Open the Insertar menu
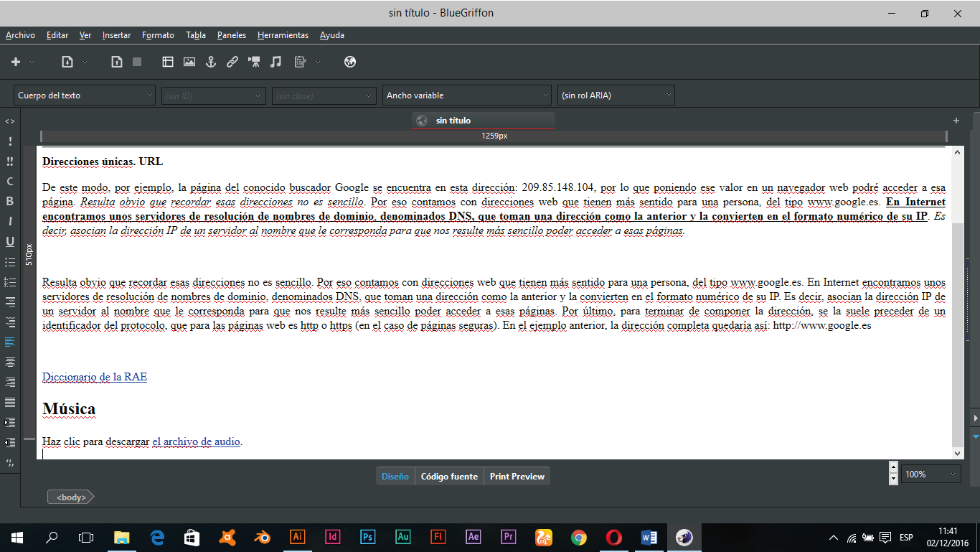 (x=116, y=35)
